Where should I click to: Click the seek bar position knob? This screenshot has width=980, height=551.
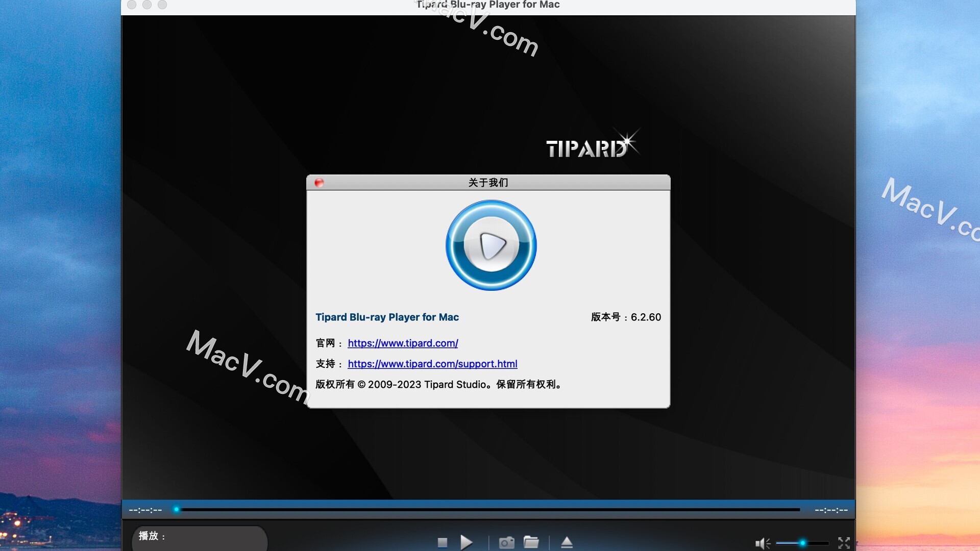[177, 509]
